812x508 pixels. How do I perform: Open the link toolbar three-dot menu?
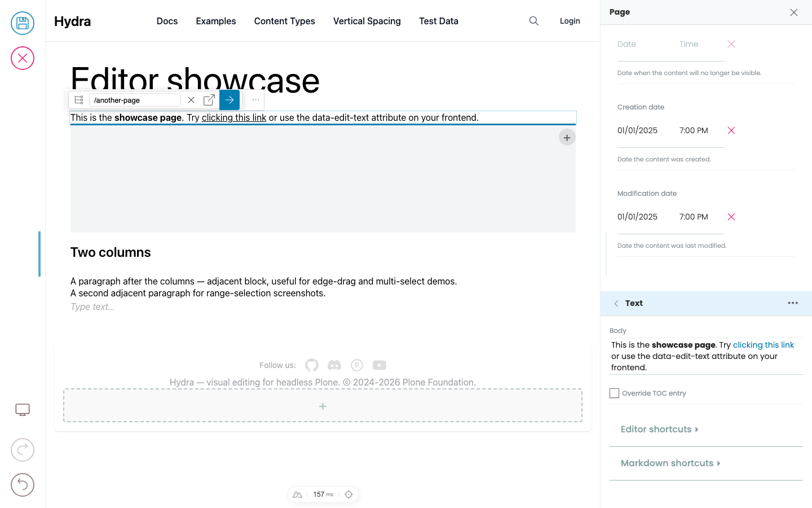(x=255, y=100)
